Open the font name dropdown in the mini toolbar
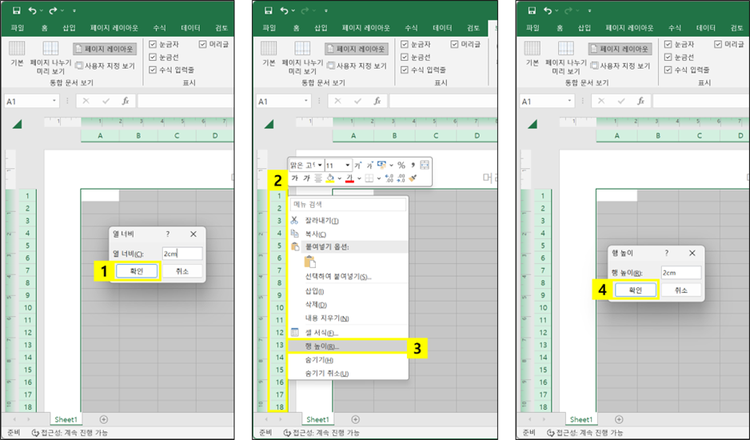Image resolution: width=750 pixels, height=440 pixels. 320,165
